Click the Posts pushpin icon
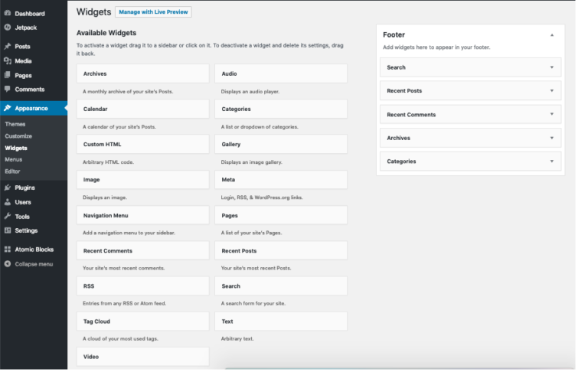The image size is (588, 382). point(7,47)
